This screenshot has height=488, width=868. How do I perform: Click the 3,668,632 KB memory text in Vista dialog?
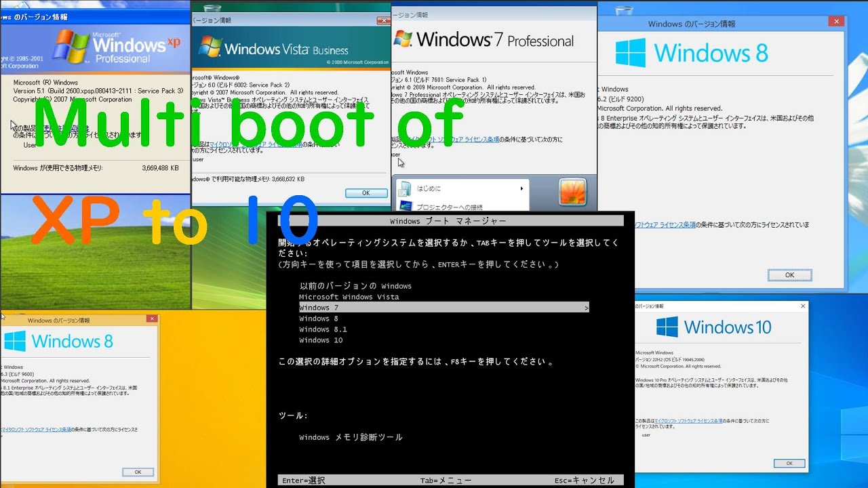point(288,180)
